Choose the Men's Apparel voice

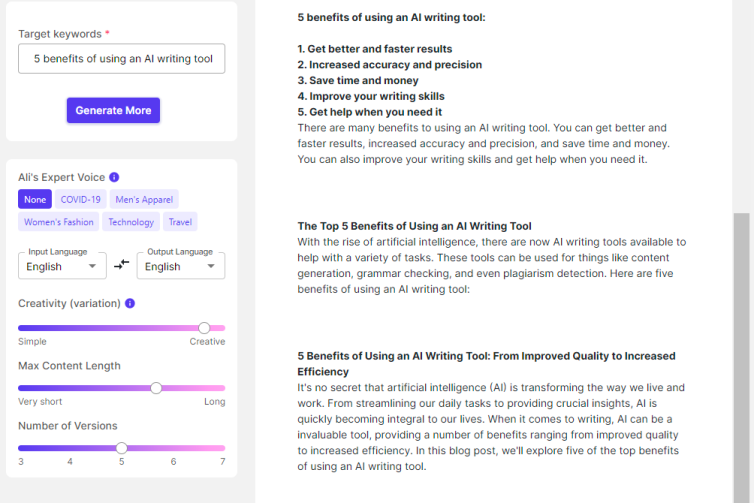tap(144, 199)
